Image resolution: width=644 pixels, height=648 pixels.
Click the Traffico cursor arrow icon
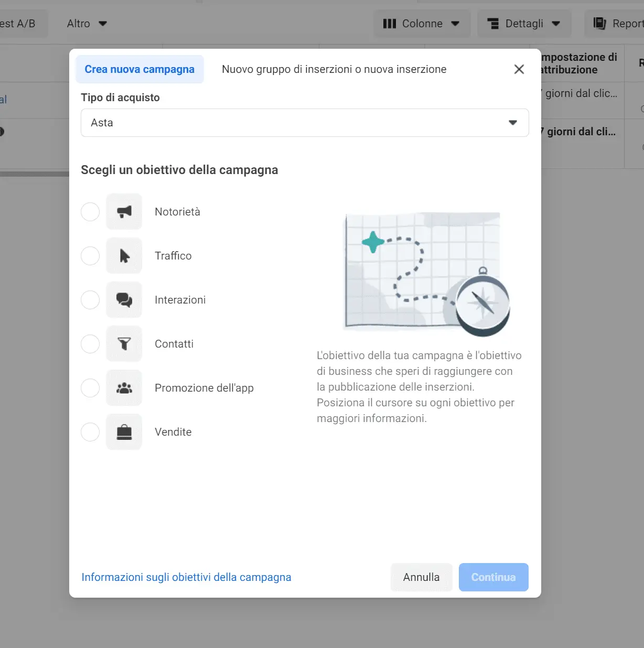[124, 256]
